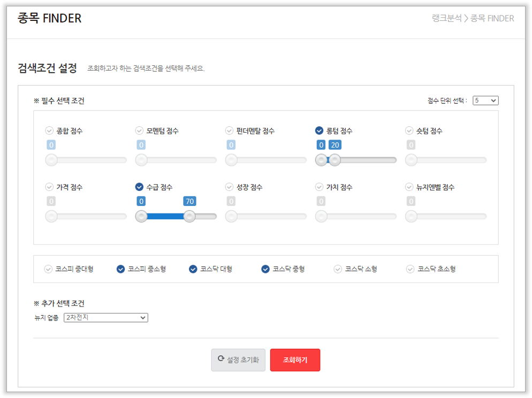Uncheck the 코스피 중소형 filter
Image resolution: width=532 pixels, height=398 pixels.
pos(121,269)
